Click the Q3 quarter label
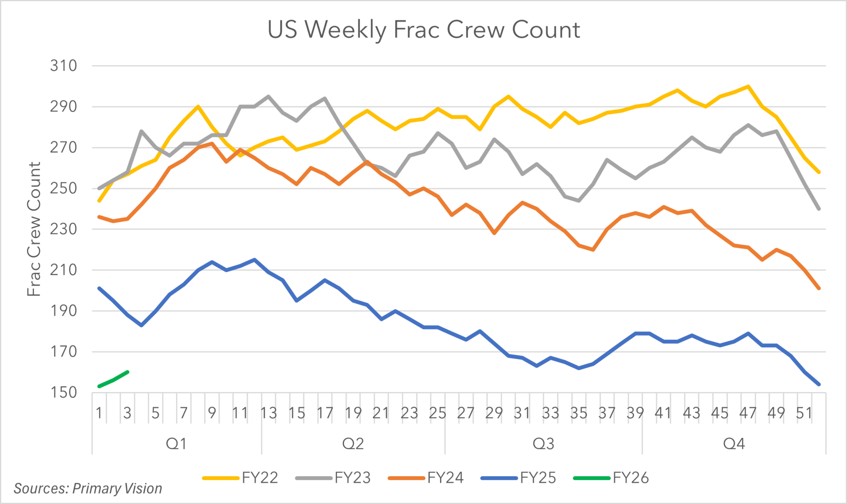 (543, 444)
